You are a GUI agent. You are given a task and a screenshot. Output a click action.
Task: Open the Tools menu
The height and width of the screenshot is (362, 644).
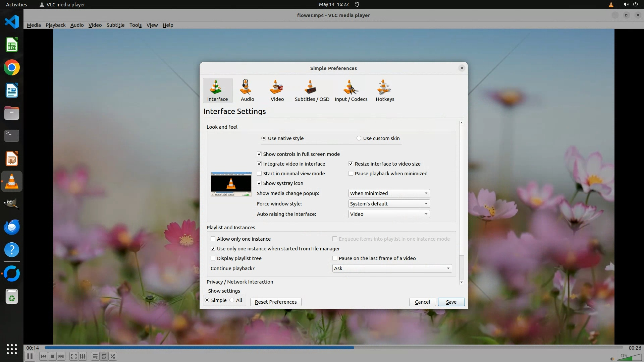(136, 25)
